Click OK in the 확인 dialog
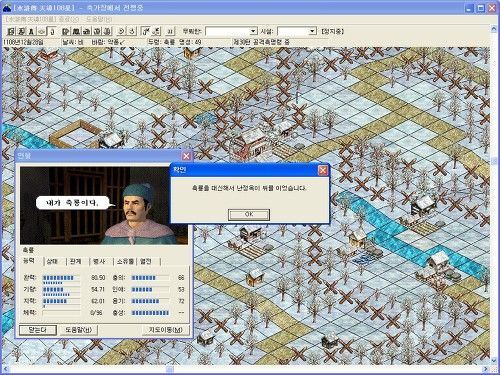Viewport: 500px width, 375px height. (x=249, y=214)
